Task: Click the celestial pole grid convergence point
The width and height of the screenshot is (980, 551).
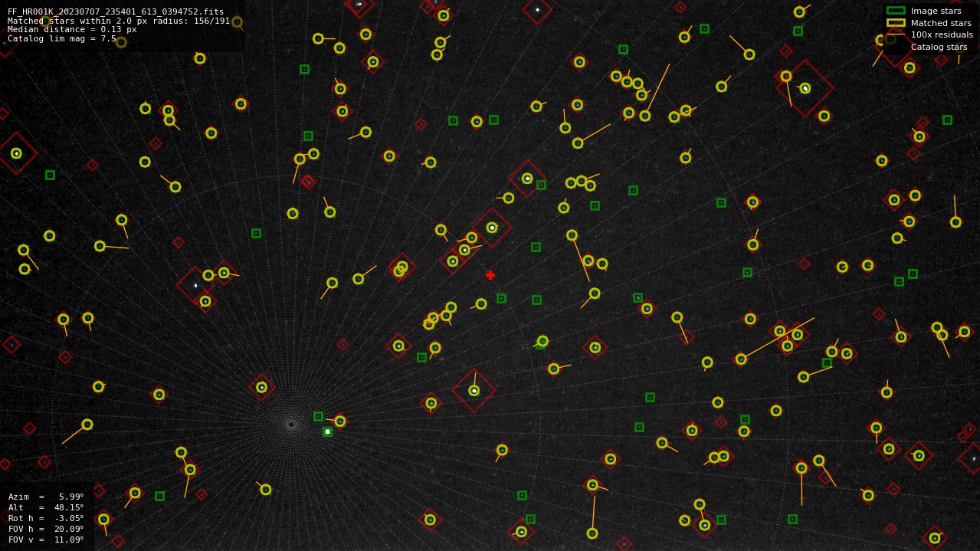Action: tap(291, 424)
